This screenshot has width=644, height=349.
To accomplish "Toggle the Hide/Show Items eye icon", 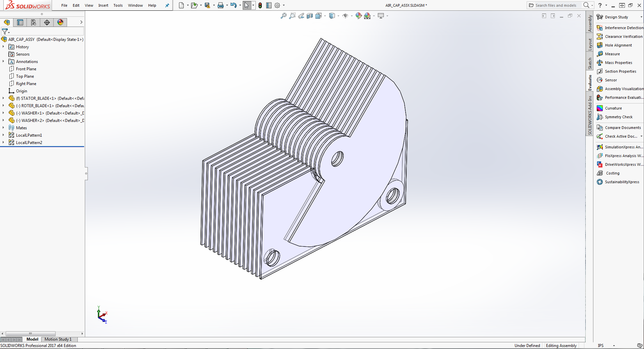I will pyautogui.click(x=345, y=16).
